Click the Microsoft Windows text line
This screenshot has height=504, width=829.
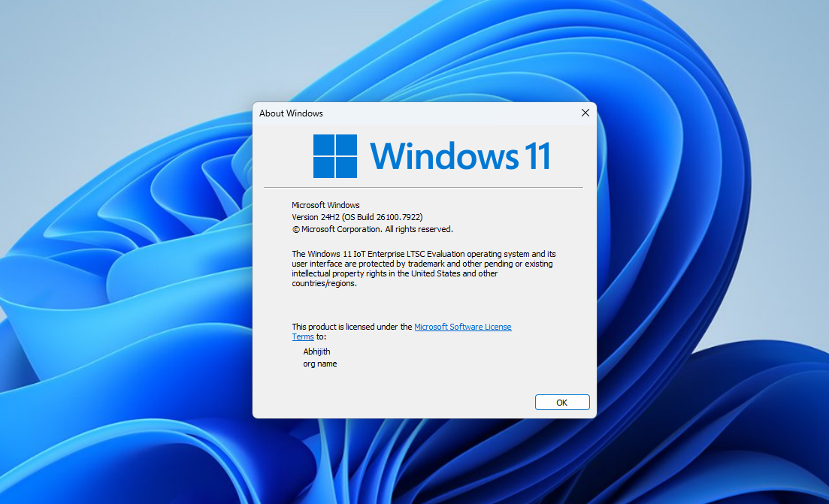coord(325,205)
